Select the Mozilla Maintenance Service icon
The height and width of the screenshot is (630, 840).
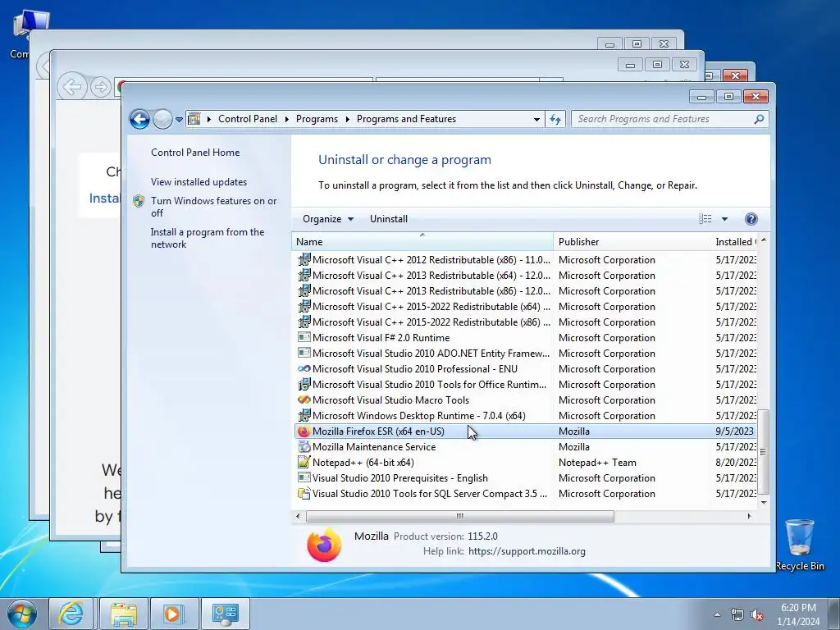click(x=304, y=447)
